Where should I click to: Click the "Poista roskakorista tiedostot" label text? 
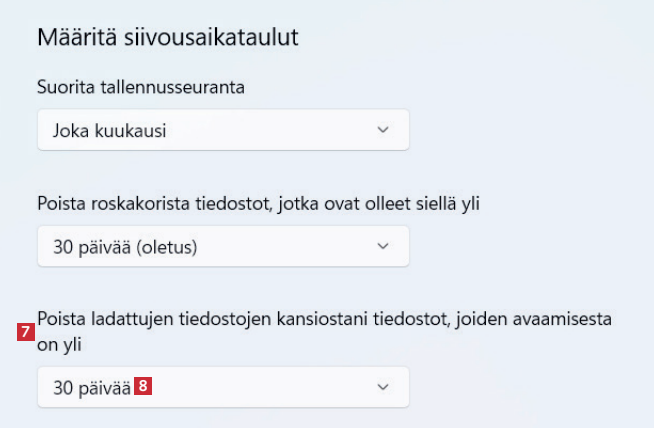tap(150, 205)
